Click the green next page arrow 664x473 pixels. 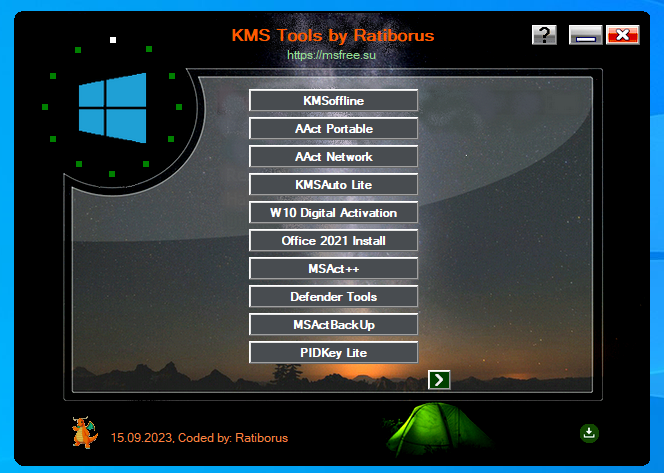point(438,379)
